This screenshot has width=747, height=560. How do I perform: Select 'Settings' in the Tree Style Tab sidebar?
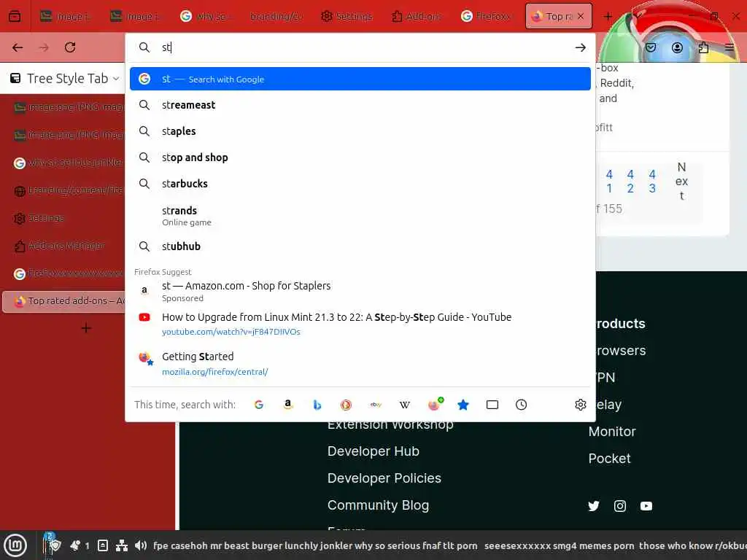pos(63,218)
